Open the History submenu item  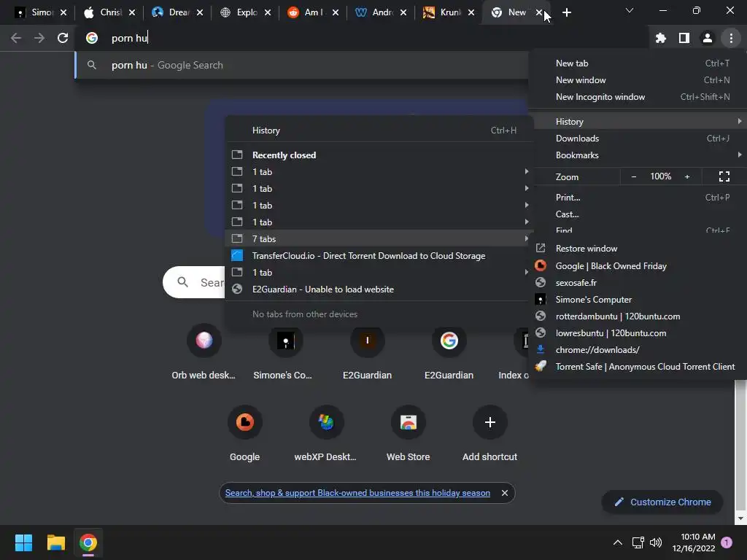click(638, 122)
